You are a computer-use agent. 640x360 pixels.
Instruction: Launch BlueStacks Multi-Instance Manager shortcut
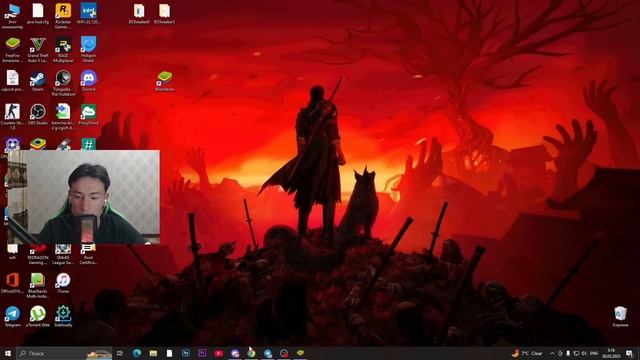(x=38, y=286)
